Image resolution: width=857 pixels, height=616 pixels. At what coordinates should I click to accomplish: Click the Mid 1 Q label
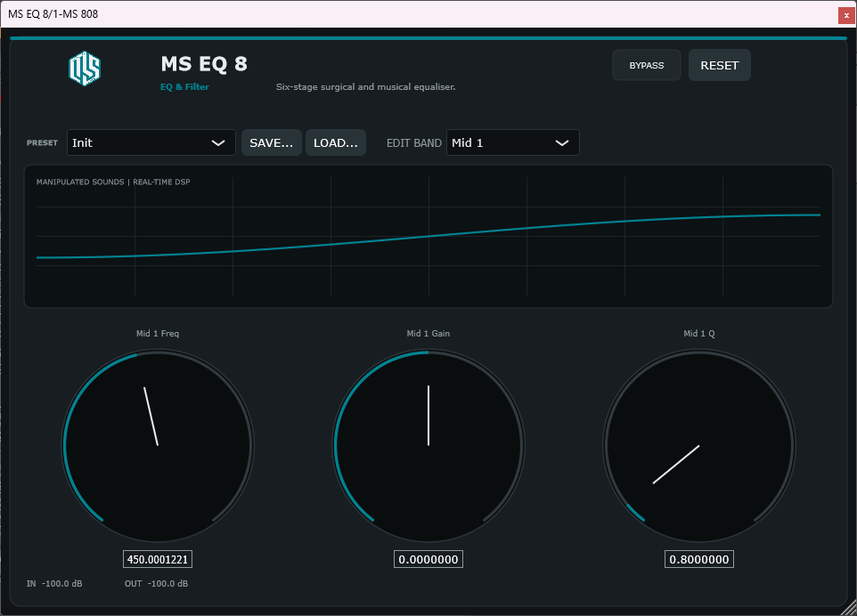point(699,334)
